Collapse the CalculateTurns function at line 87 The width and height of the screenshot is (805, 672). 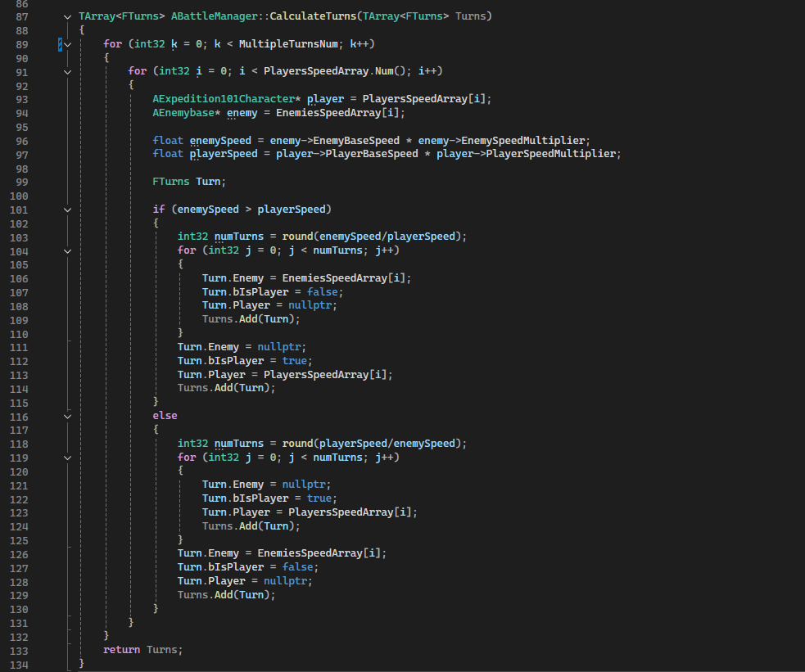[x=67, y=16]
